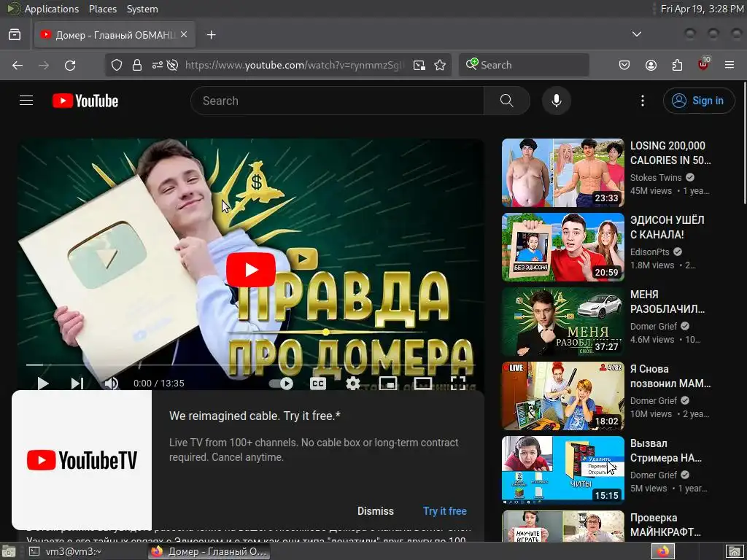Click EdisonPts channel name

click(649, 252)
